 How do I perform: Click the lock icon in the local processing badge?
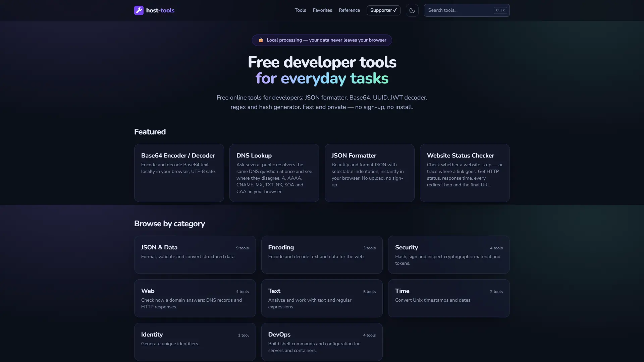pos(261,40)
